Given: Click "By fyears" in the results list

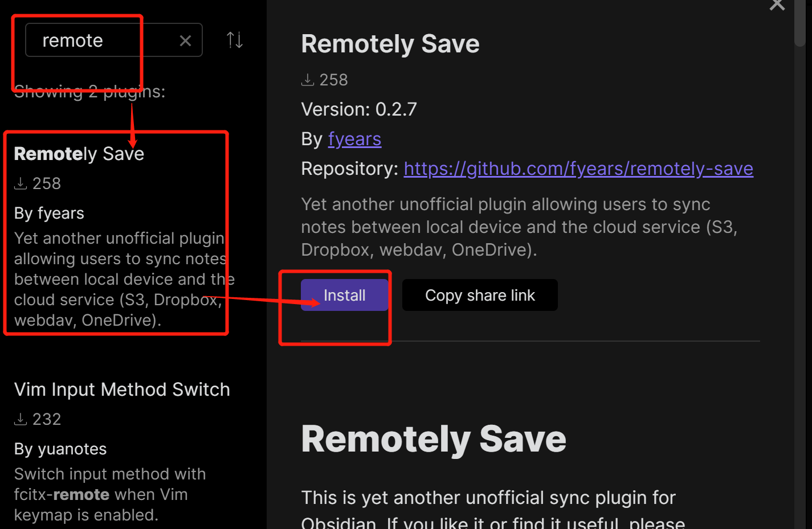Looking at the screenshot, I should pyautogui.click(x=49, y=213).
